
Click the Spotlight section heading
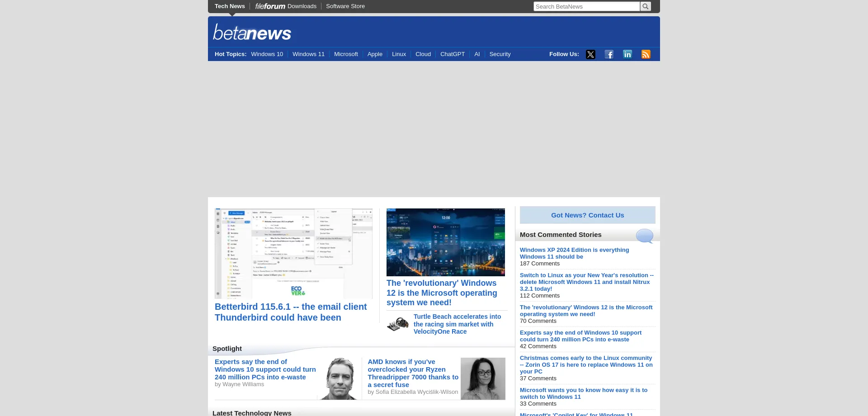tap(227, 349)
